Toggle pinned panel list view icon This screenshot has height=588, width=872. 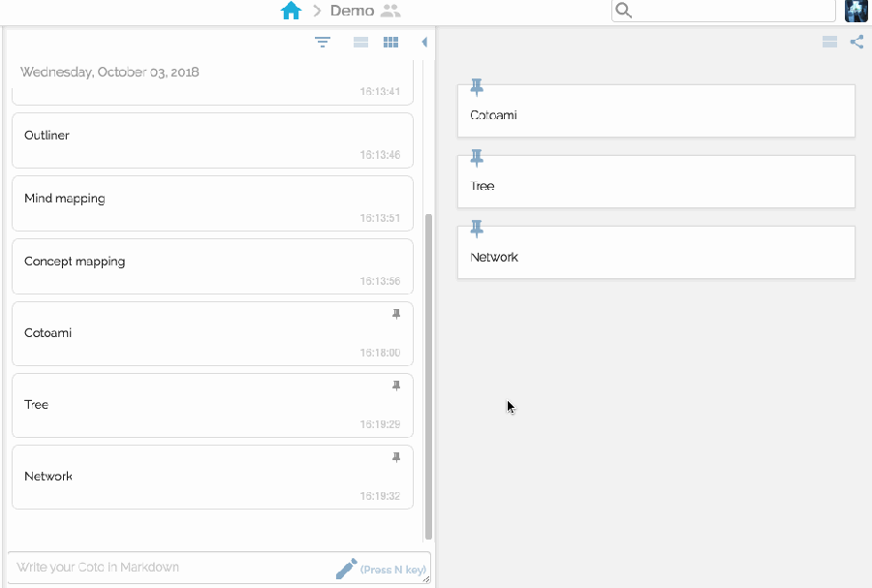[829, 42]
